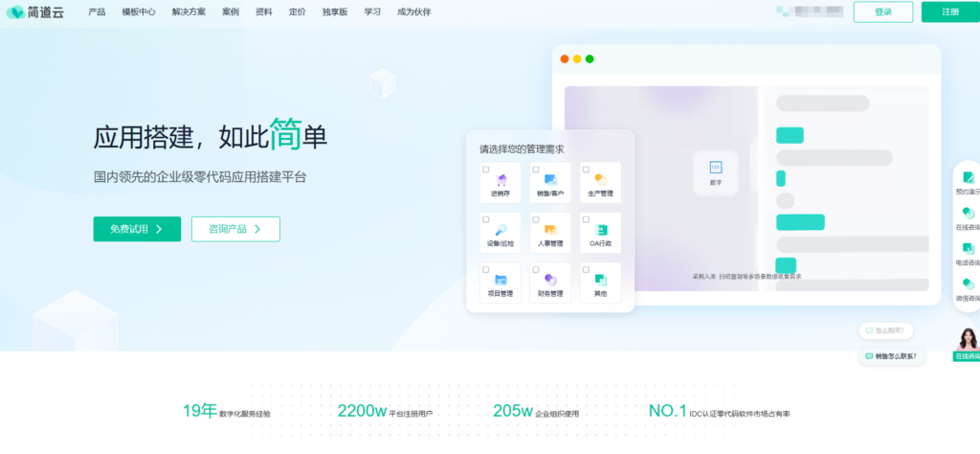The image size is (980, 454).
Task: Click the 项目管理 folder icon
Action: [501, 280]
